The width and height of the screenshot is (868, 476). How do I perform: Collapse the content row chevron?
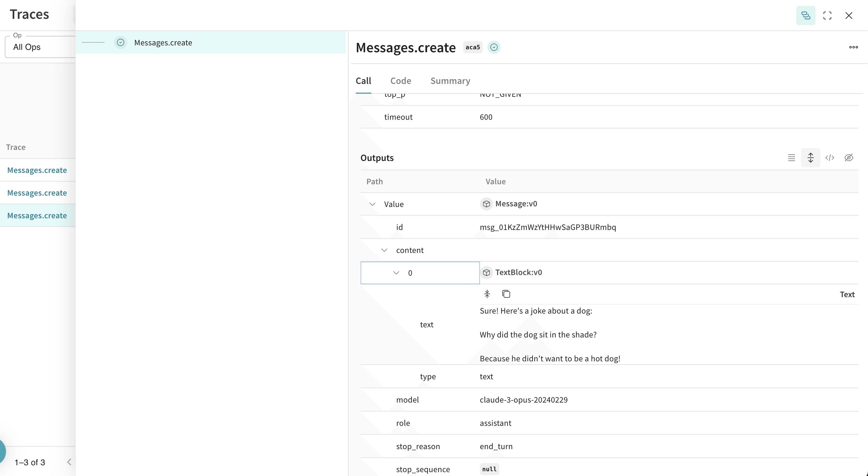coord(384,250)
